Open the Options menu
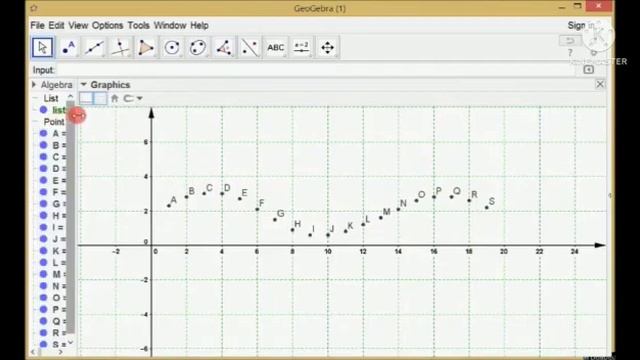This screenshot has height=360, width=640. pyautogui.click(x=107, y=25)
